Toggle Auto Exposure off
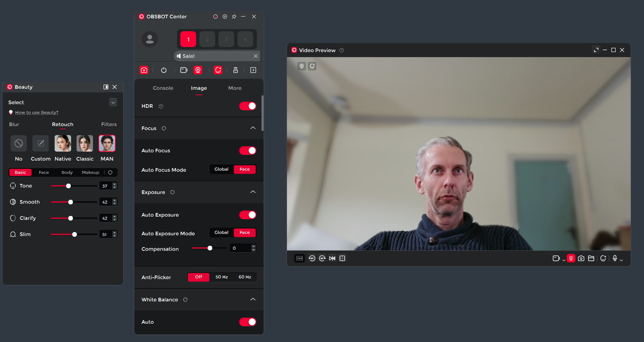The height and width of the screenshot is (342, 644). click(x=247, y=215)
